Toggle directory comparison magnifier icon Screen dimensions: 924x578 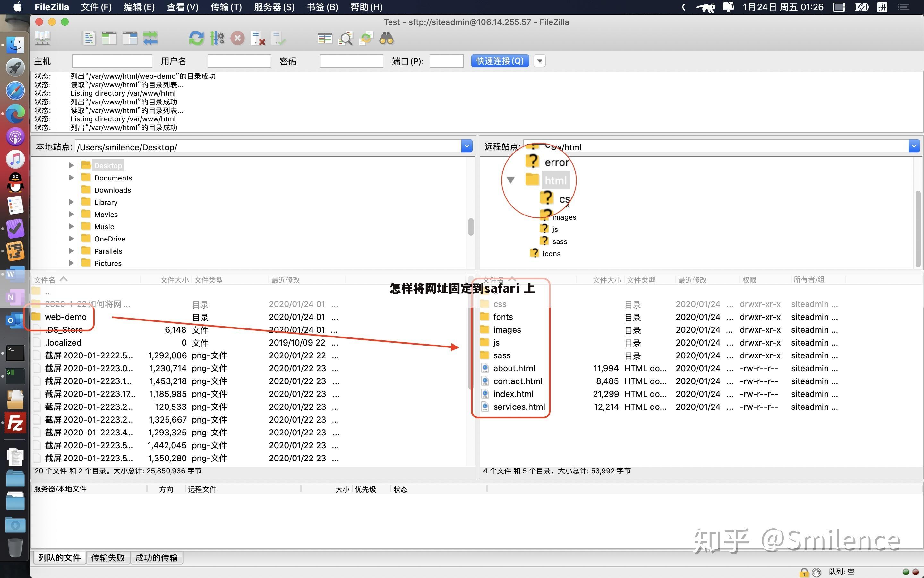(x=345, y=39)
